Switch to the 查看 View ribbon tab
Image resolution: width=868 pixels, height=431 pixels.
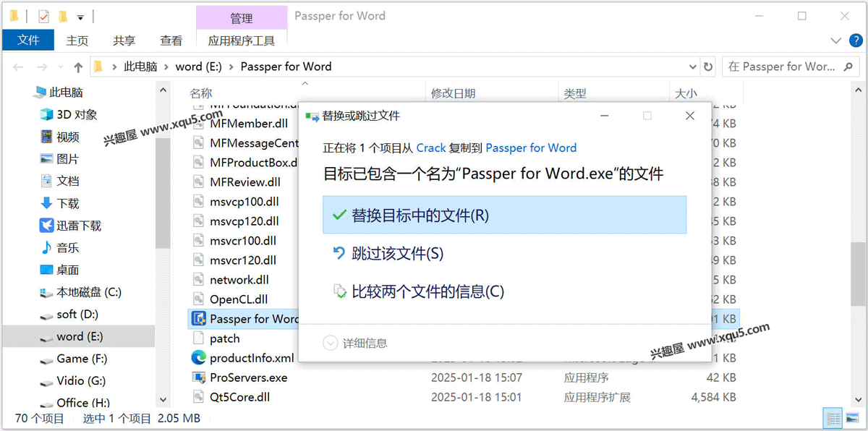point(171,40)
